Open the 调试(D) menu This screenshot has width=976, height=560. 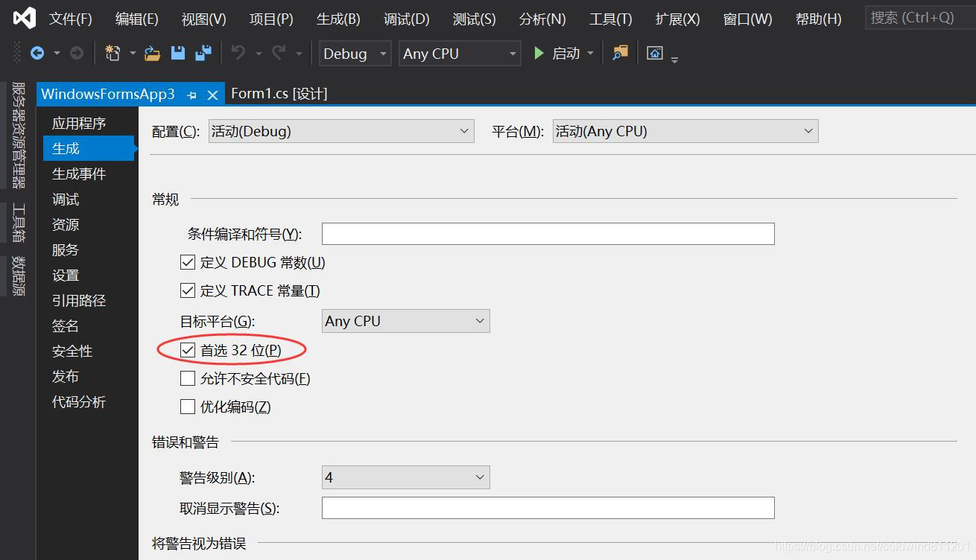tap(407, 19)
